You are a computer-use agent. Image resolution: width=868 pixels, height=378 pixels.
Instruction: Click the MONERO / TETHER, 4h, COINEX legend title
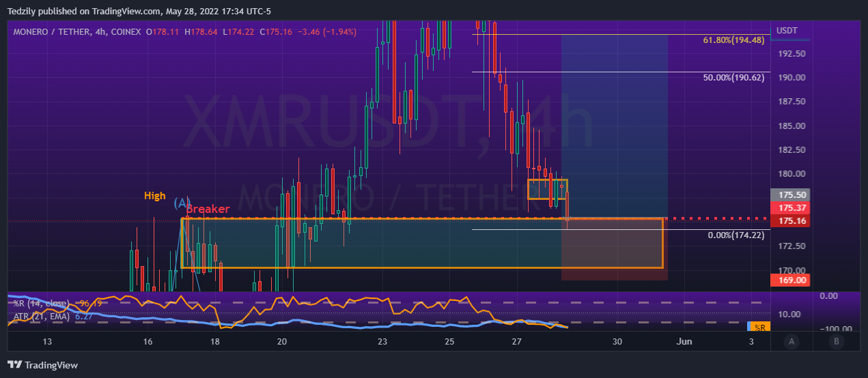point(76,31)
